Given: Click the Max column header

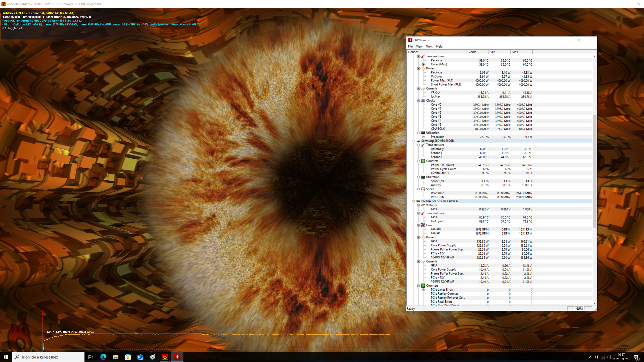Looking at the screenshot, I should [521, 52].
